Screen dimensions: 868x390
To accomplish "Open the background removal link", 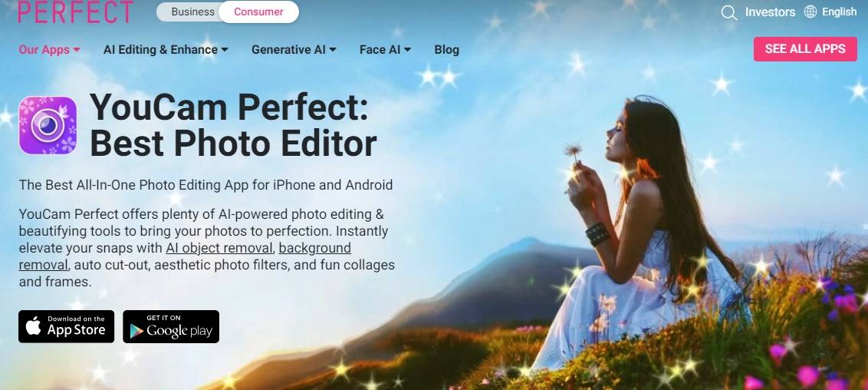I will (185, 256).
